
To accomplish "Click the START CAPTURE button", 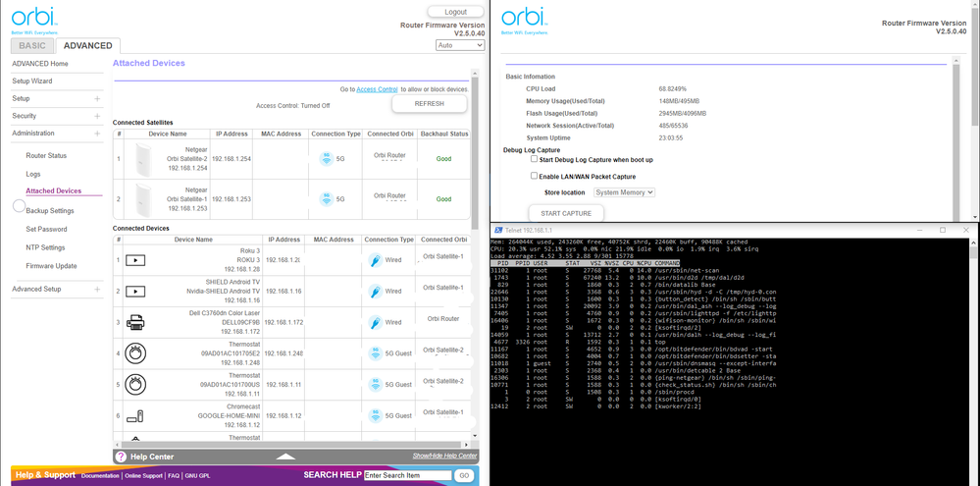I will pos(566,213).
